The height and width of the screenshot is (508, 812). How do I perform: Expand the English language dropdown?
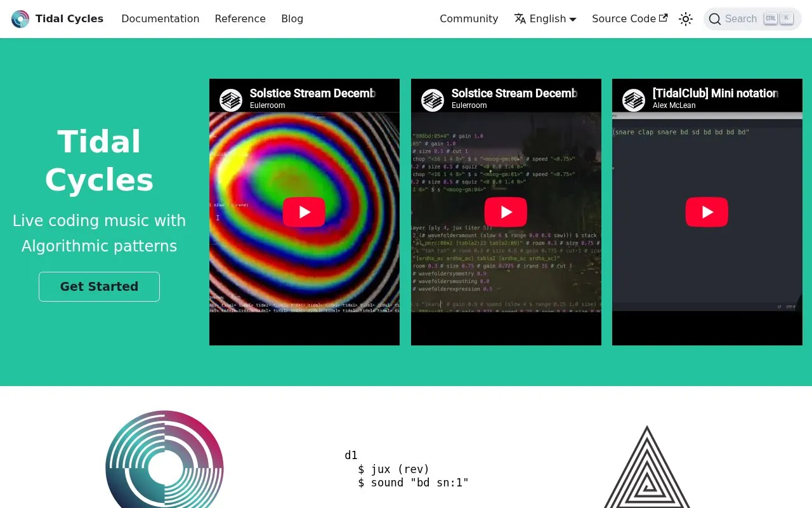click(546, 19)
